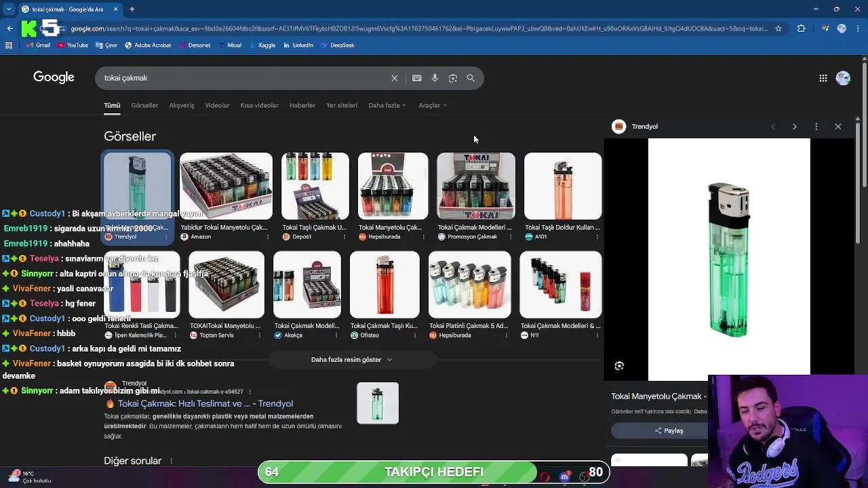
Task: Select the Tümü search tab
Action: tap(112, 106)
